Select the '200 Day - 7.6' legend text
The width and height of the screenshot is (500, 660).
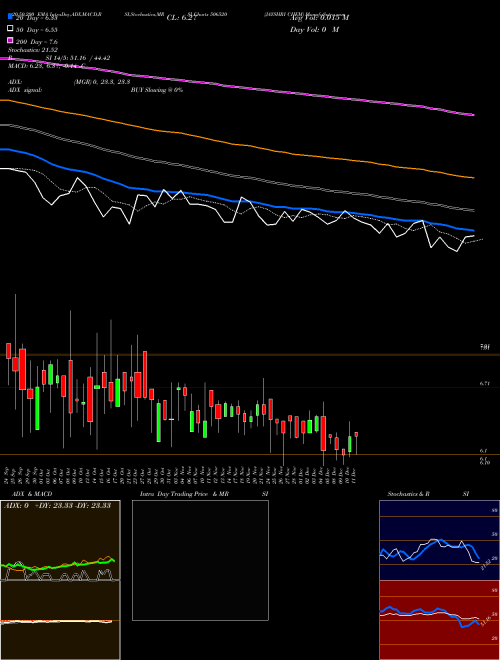36,42
